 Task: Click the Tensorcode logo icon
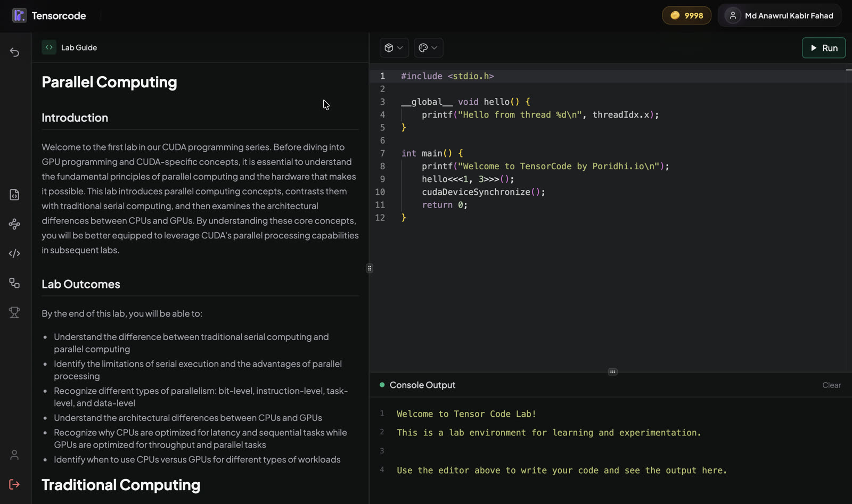19,15
